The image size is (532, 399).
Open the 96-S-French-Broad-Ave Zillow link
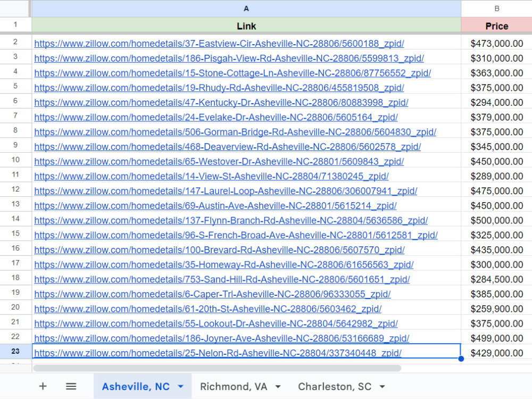click(236, 235)
